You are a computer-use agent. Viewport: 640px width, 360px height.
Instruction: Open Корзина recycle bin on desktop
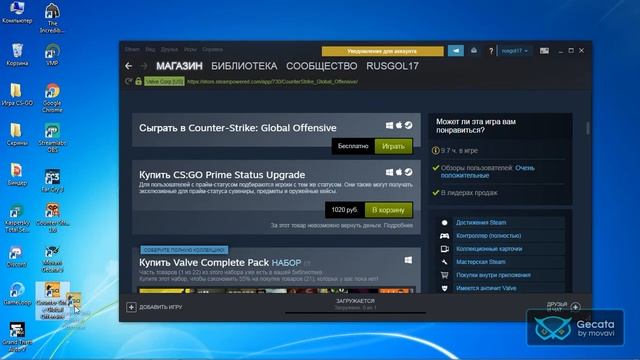[x=17, y=54]
